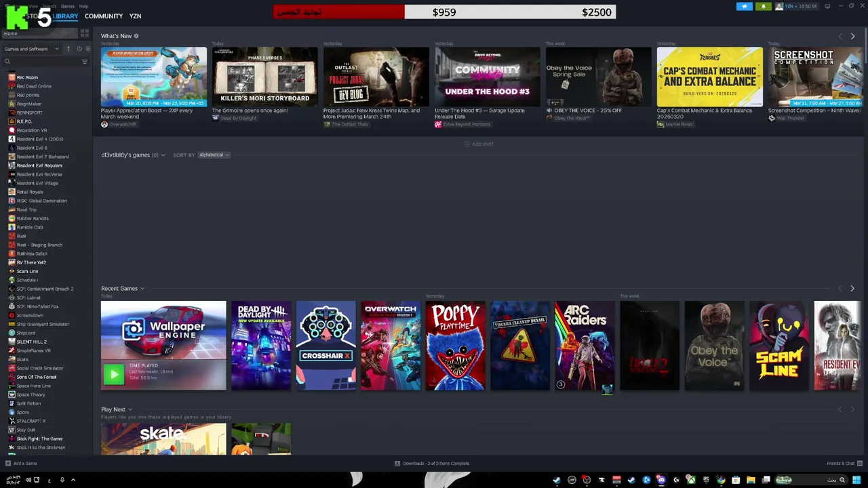The image size is (868, 488).
Task: Open Killer's Mori Storyboard news thumbnail
Action: tap(265, 77)
